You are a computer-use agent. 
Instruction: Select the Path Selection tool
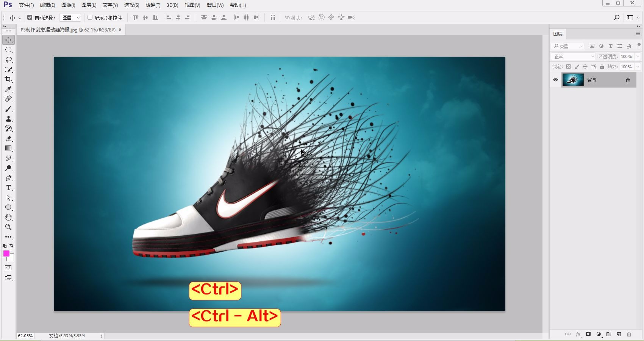8,198
